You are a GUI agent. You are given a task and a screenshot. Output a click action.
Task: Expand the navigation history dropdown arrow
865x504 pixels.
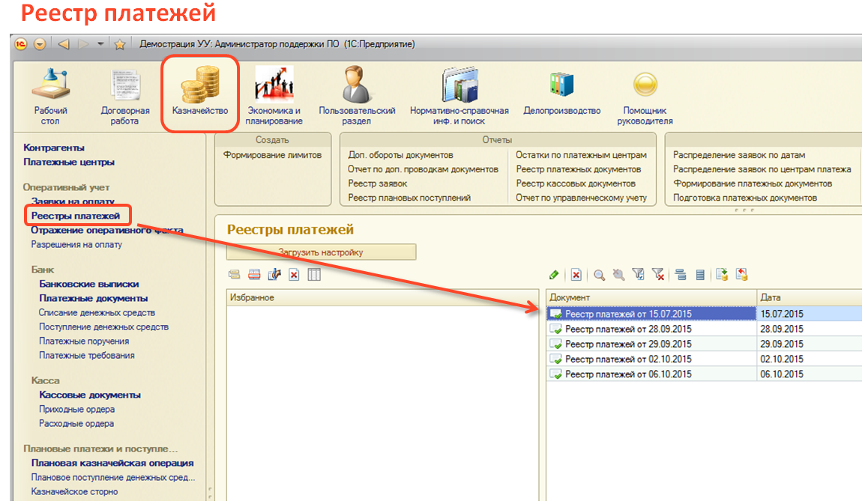tap(101, 44)
